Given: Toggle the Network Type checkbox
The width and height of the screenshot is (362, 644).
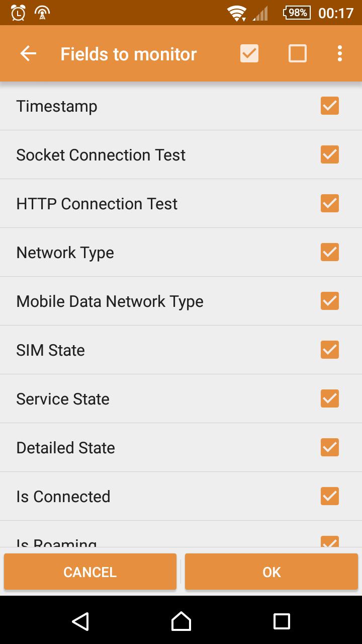Looking at the screenshot, I should pyautogui.click(x=330, y=253).
